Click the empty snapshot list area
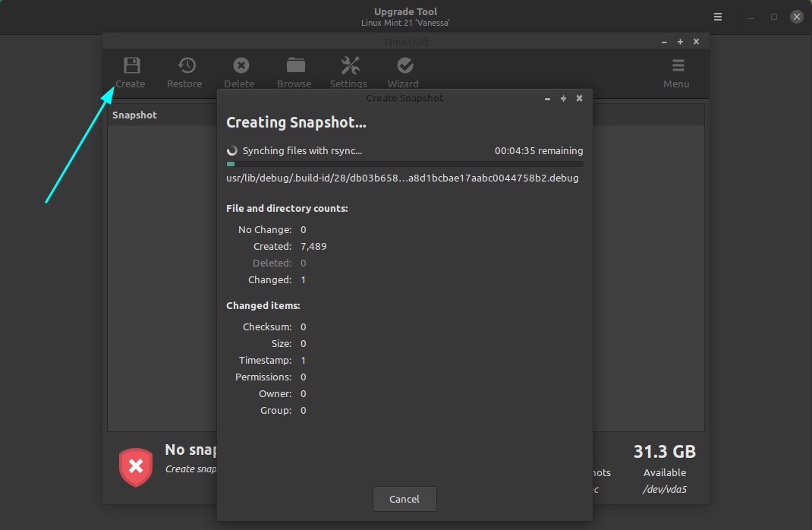 [x=159, y=304]
